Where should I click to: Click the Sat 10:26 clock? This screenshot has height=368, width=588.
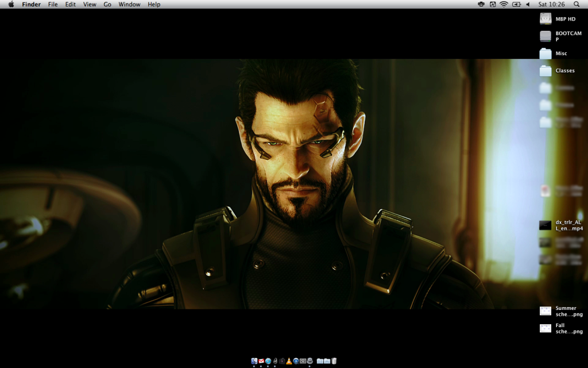coord(552,5)
